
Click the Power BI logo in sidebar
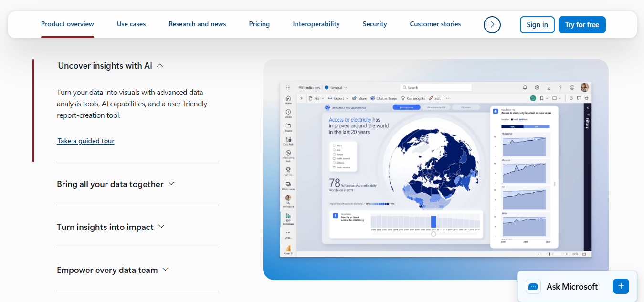coord(288,248)
